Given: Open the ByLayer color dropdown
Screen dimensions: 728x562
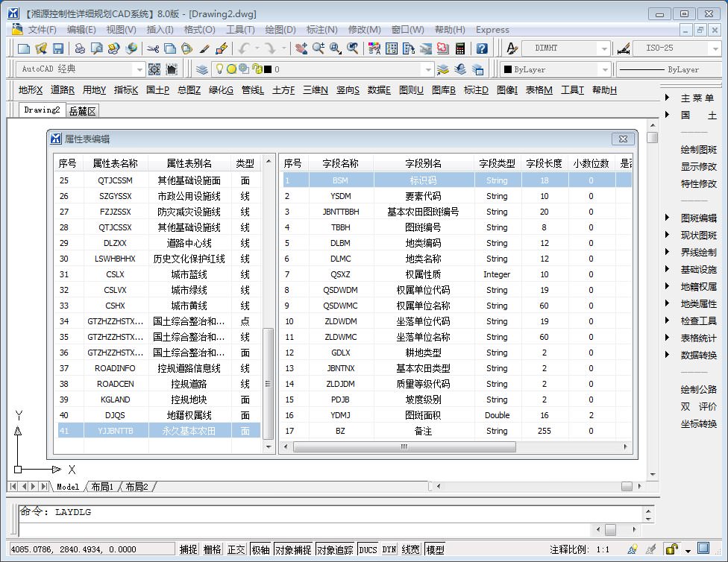Looking at the screenshot, I should click(x=604, y=69).
